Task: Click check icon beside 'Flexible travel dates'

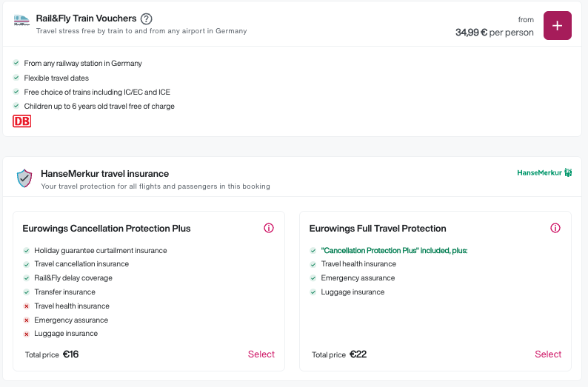Action: (16, 78)
